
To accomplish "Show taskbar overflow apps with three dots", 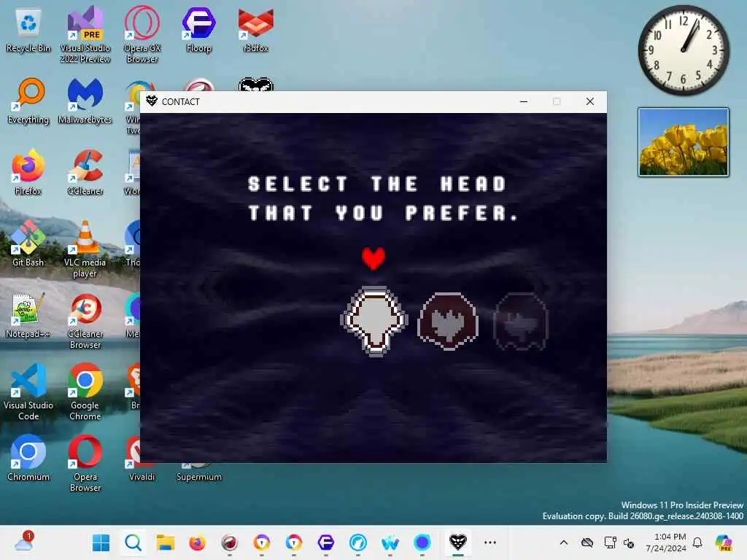I will tap(489, 542).
